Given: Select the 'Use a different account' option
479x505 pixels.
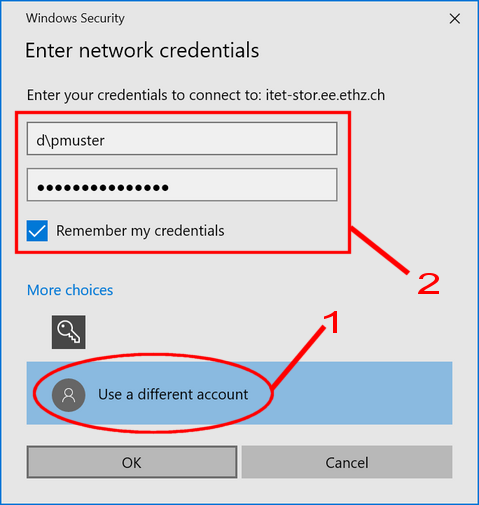Looking at the screenshot, I should [x=239, y=393].
